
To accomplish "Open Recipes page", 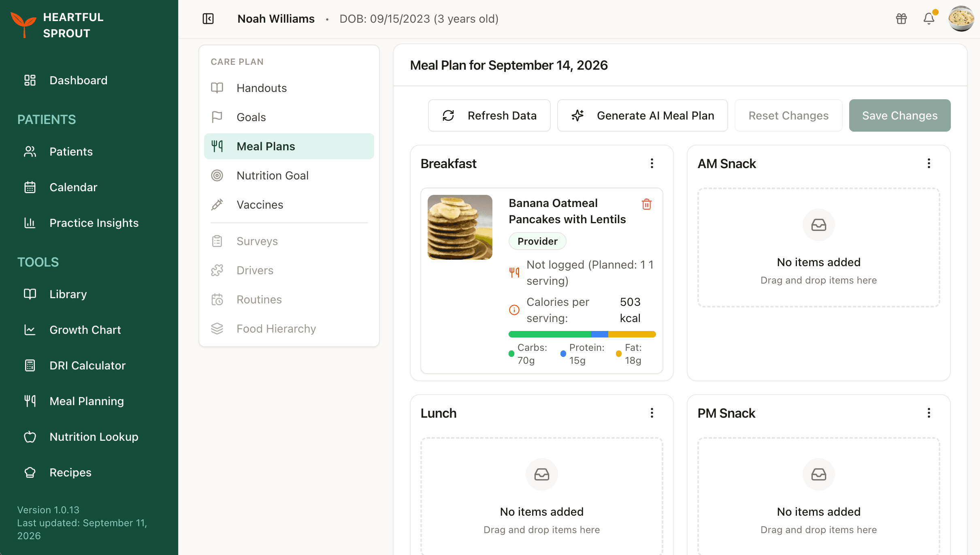I will click(89, 472).
